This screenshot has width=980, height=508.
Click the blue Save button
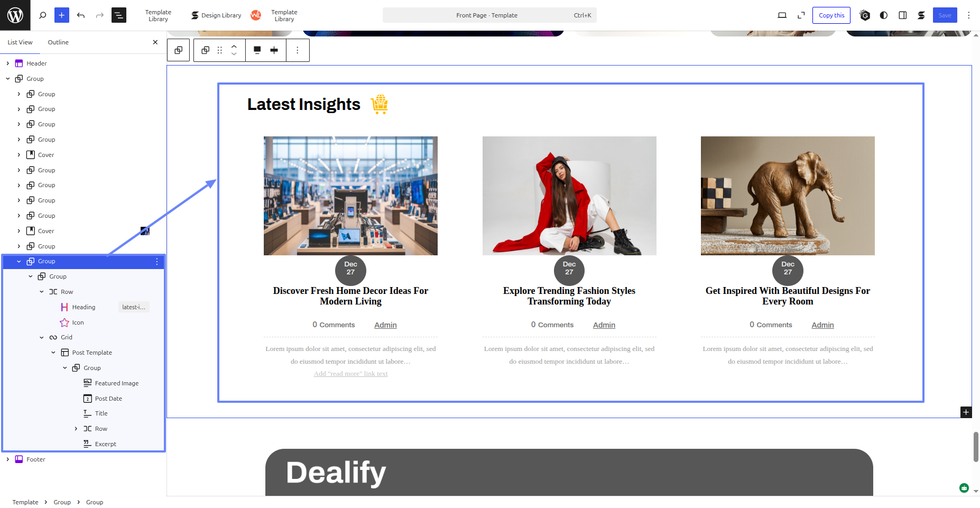click(x=945, y=15)
